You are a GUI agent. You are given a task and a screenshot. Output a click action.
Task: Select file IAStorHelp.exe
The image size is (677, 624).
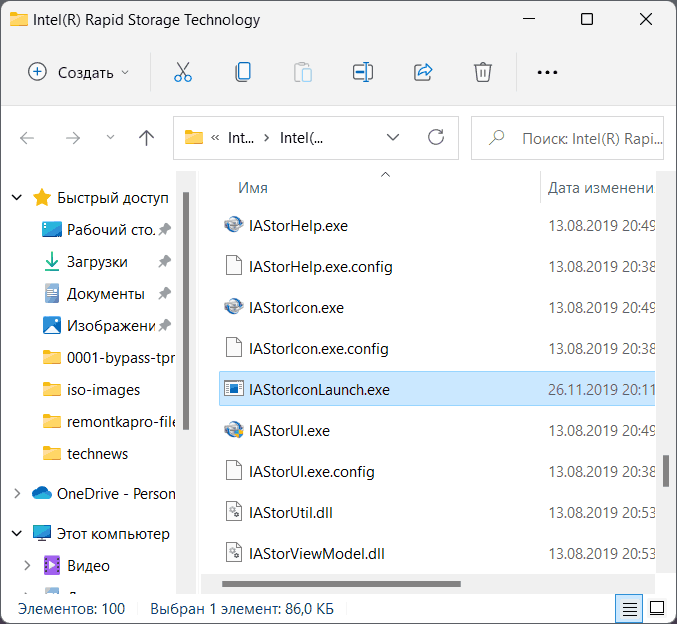(x=437, y=226)
